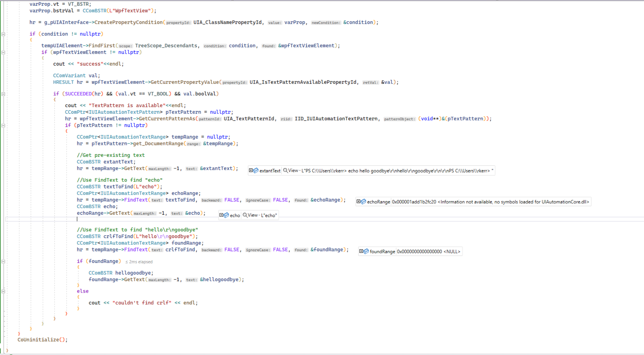Viewport: 644px width, 355px height.
Task: Click the variable icon next to foundRange
Action: pyautogui.click(x=366, y=251)
